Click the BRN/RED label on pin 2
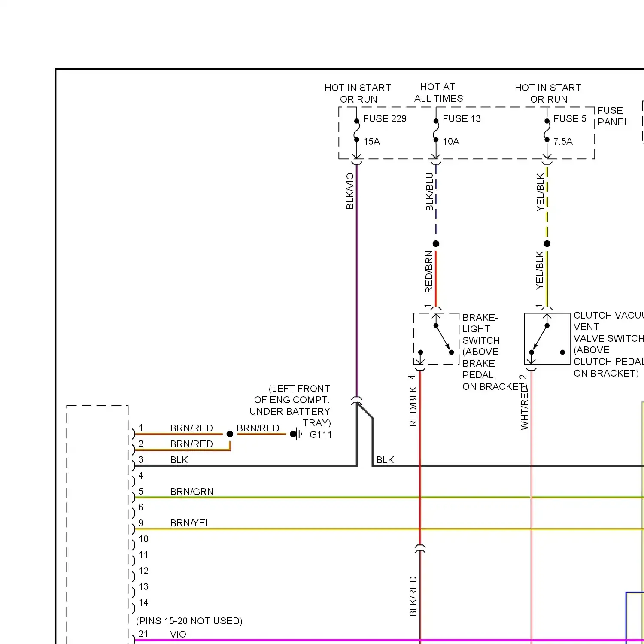Screen dimensions: 644x644 (x=191, y=444)
